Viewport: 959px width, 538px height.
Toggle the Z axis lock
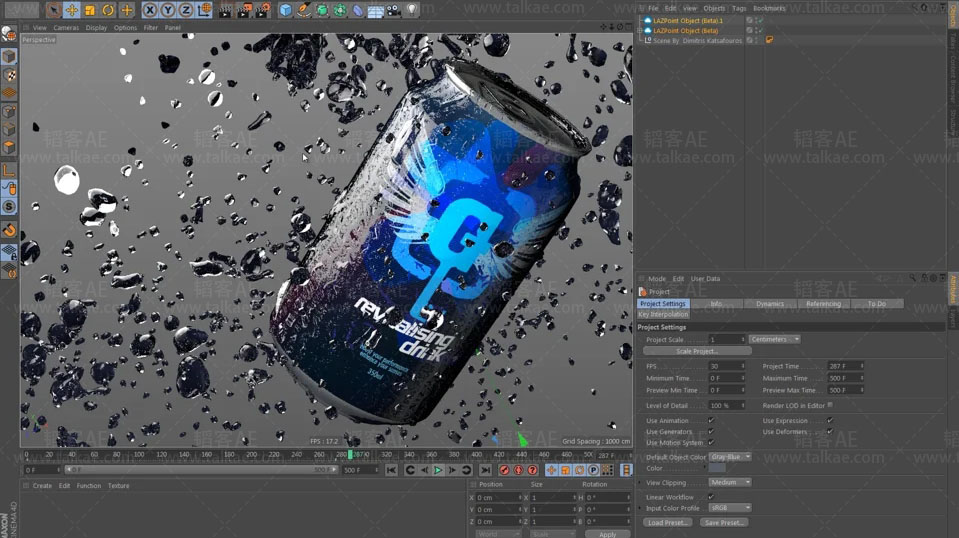pos(186,10)
